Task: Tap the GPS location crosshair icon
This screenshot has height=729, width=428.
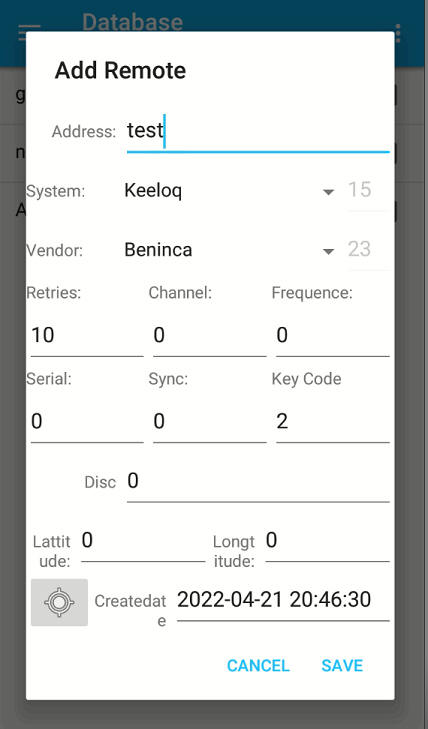Action: point(59,602)
